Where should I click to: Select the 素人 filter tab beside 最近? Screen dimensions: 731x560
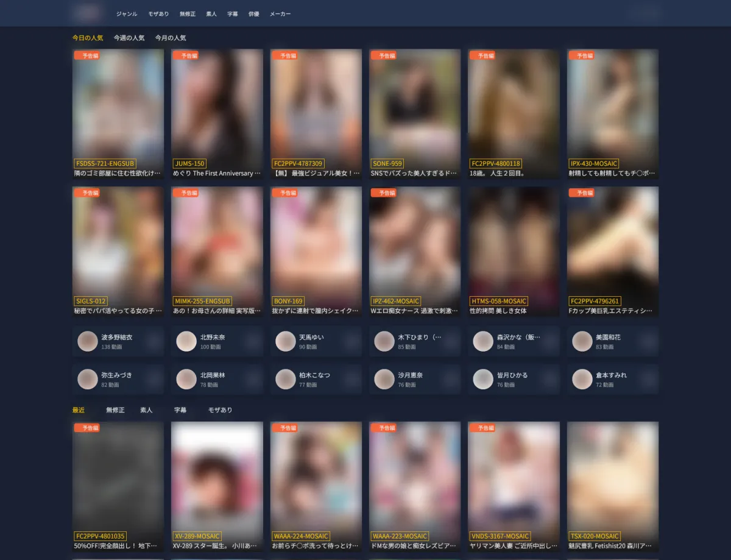[146, 410]
